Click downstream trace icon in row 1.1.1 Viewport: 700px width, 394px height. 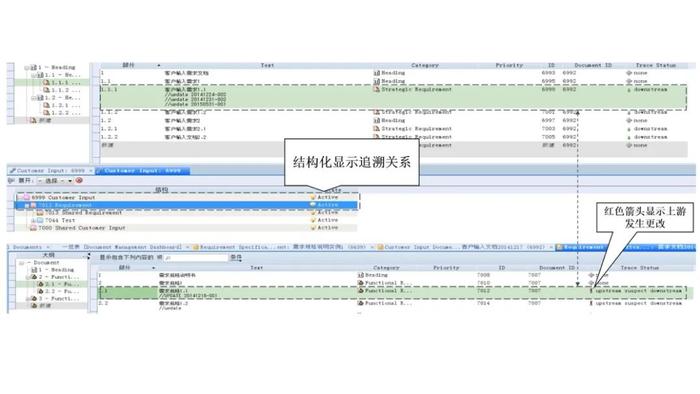pos(629,90)
